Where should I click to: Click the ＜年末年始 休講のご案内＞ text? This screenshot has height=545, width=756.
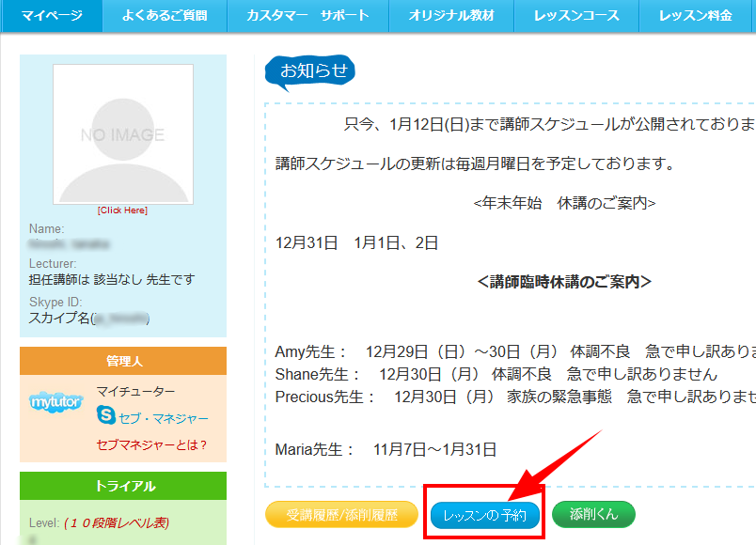[564, 203]
